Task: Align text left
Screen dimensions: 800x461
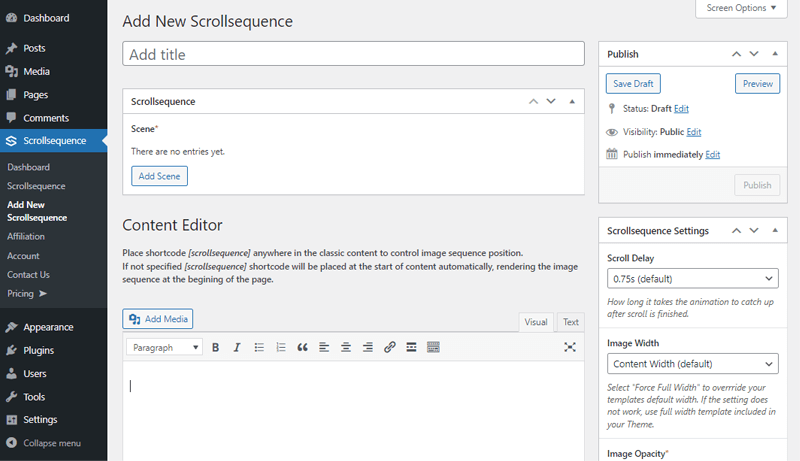Action: (x=324, y=347)
